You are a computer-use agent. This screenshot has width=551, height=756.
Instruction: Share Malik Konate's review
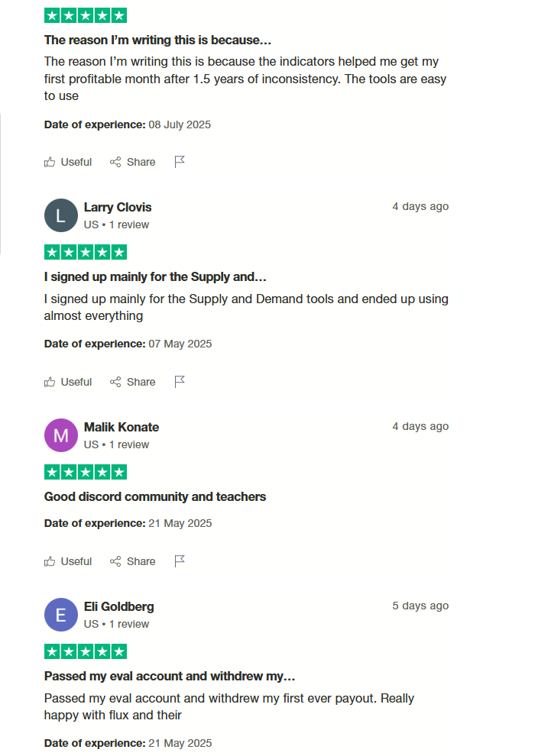click(x=133, y=561)
